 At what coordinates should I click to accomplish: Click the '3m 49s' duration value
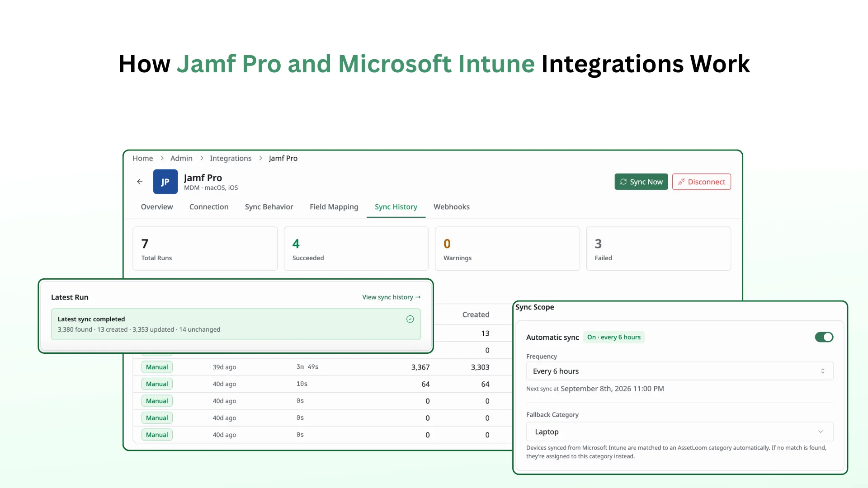point(307,367)
